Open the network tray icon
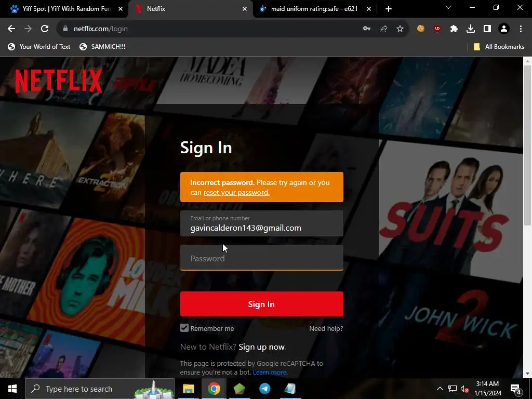532x399 pixels. point(453,389)
